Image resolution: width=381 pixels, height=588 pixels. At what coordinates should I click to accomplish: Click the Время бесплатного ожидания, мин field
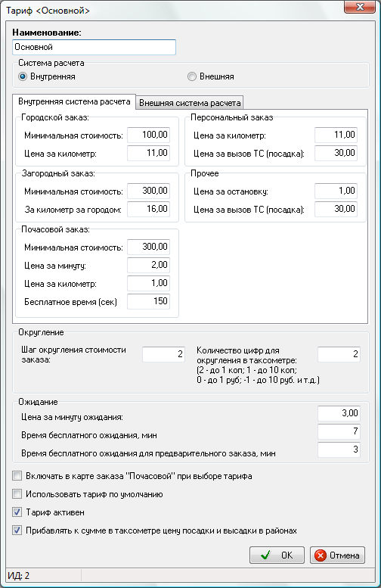(x=339, y=431)
